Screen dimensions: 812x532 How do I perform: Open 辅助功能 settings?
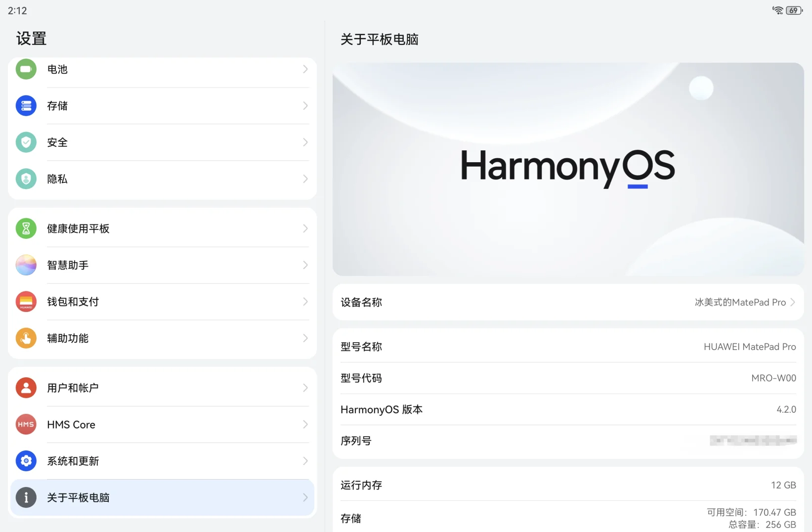(162, 338)
